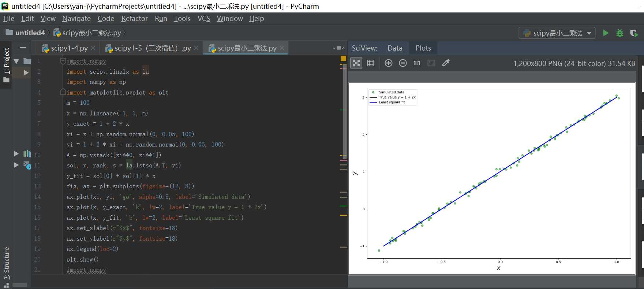Close the scipy1-5（三次插值）.py tab

196,48
